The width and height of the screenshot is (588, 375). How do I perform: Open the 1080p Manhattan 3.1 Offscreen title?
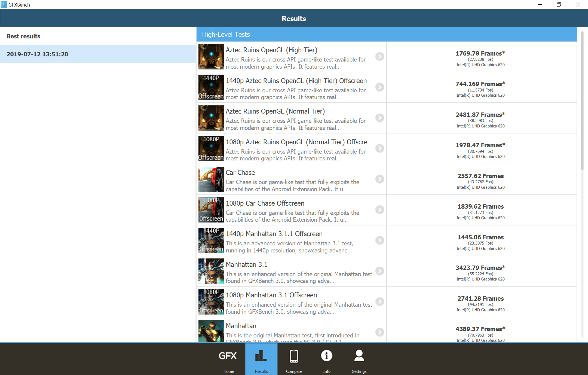tap(271, 295)
